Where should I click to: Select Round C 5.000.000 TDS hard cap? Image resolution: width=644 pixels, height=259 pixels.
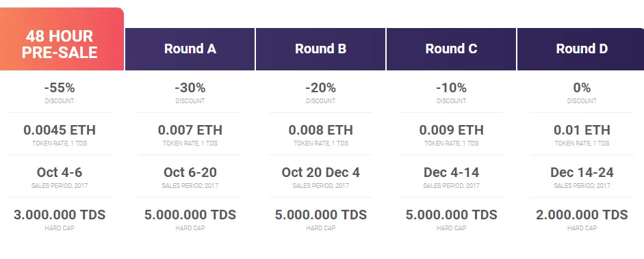click(x=452, y=215)
